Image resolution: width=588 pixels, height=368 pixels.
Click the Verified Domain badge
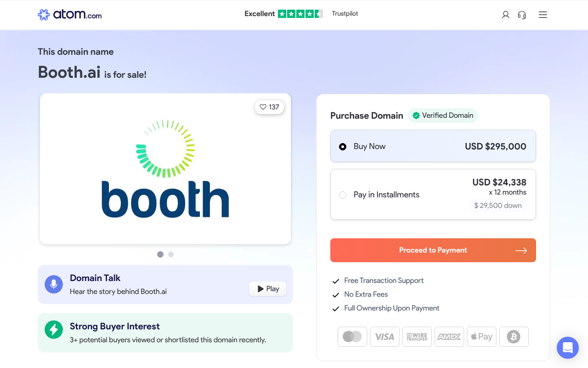click(443, 115)
